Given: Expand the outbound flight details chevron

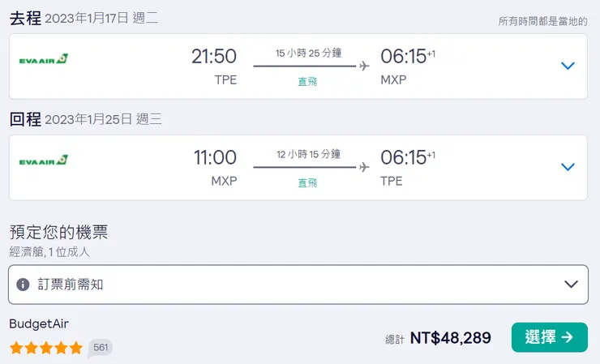Looking at the screenshot, I should [568, 66].
